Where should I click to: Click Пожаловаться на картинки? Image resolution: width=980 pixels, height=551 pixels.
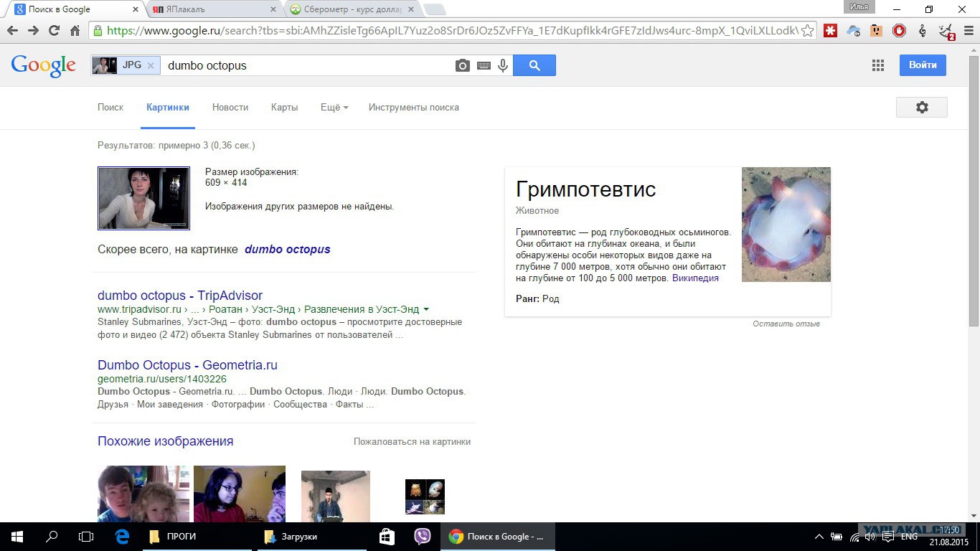pyautogui.click(x=412, y=442)
